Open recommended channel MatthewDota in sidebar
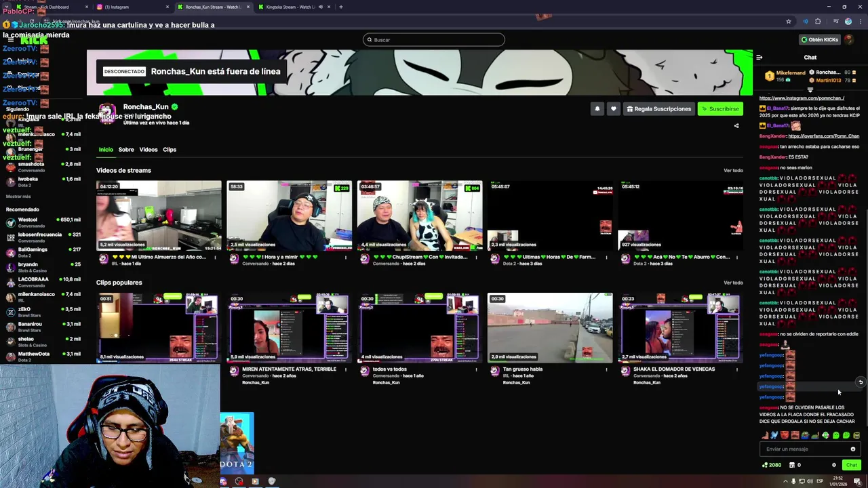This screenshot has height=488, width=868. [43, 357]
